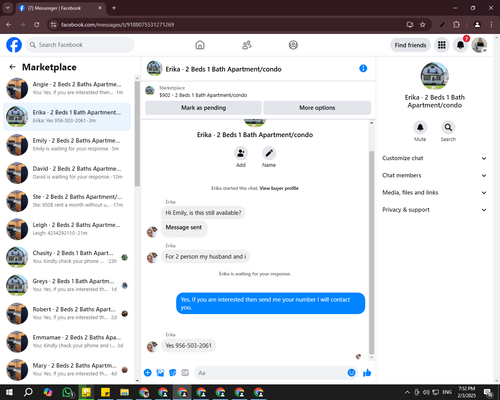
Task: Open Robert conversation in list
Action: (67, 313)
